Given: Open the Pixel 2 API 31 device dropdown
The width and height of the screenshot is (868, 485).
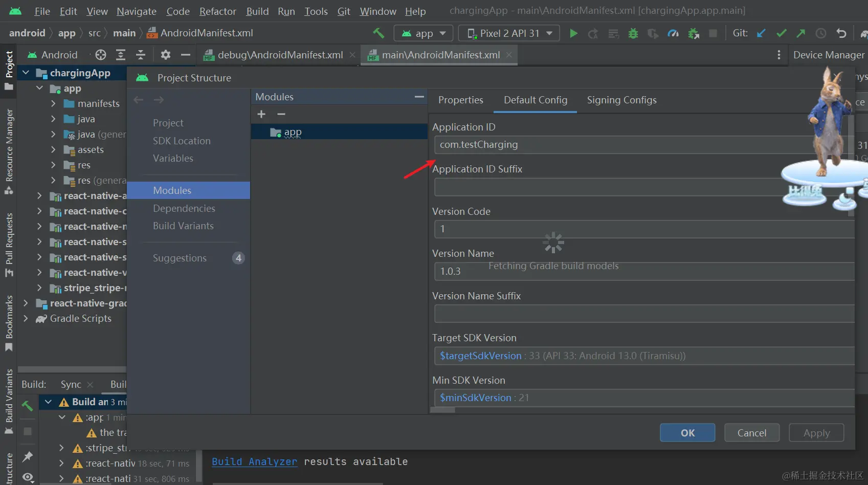Looking at the screenshot, I should click(509, 33).
